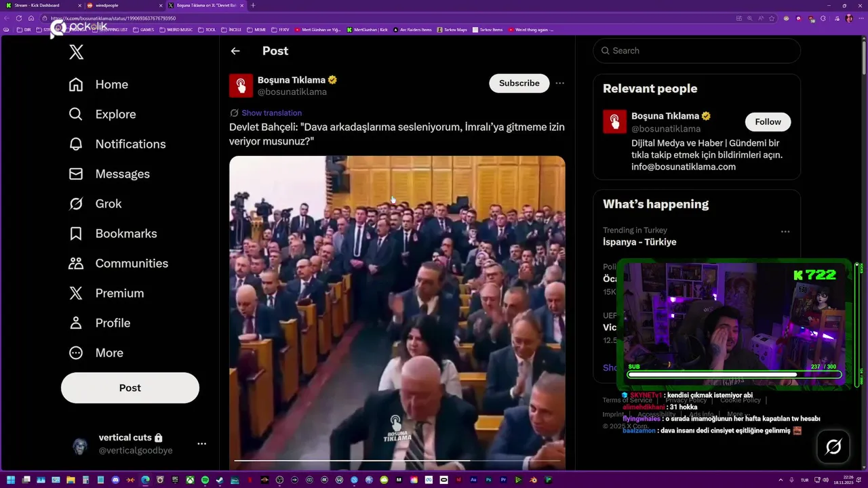Open Bookmarks in the sidebar
Image resolution: width=868 pixels, height=488 pixels.
coord(113,233)
